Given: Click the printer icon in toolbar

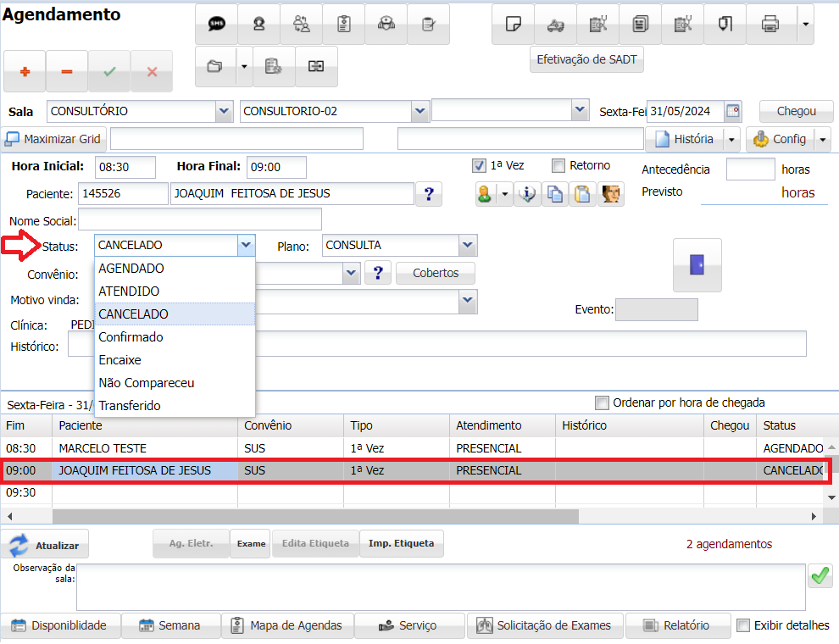Looking at the screenshot, I should [770, 25].
